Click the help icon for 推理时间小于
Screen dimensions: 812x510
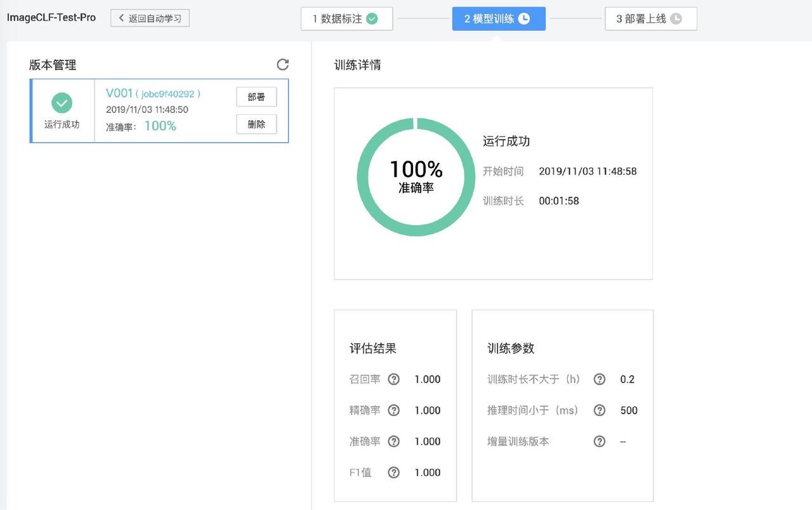click(599, 410)
